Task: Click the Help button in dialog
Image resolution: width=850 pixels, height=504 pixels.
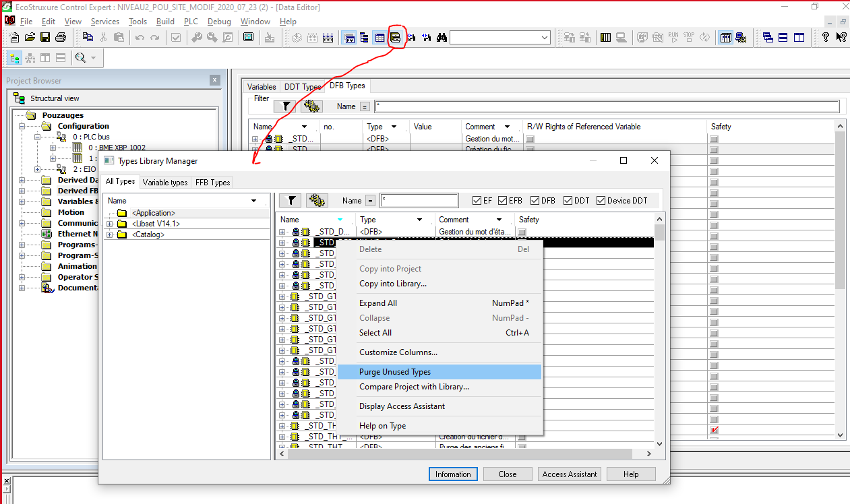Action: [x=631, y=474]
